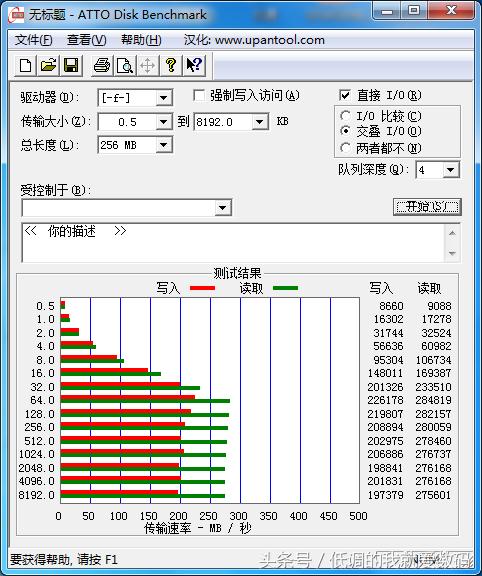Expand the transfer size start dropdown 0.5
482x576 pixels.
[163, 122]
